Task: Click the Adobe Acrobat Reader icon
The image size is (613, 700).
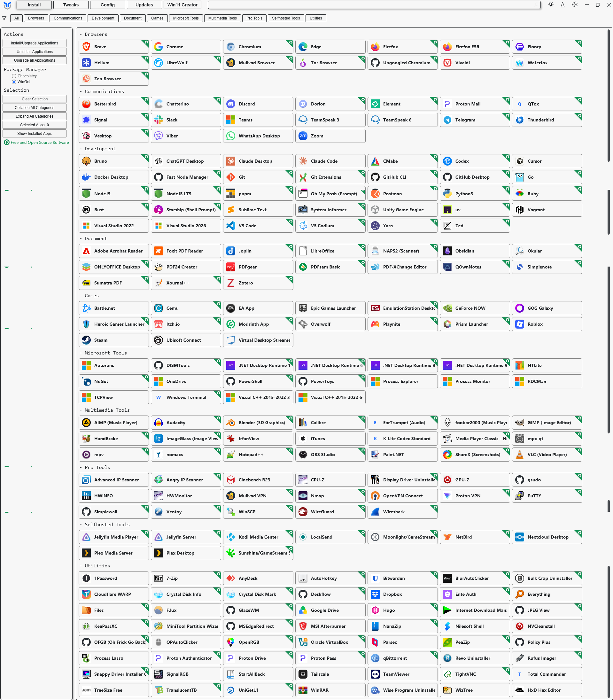Action: (x=86, y=251)
